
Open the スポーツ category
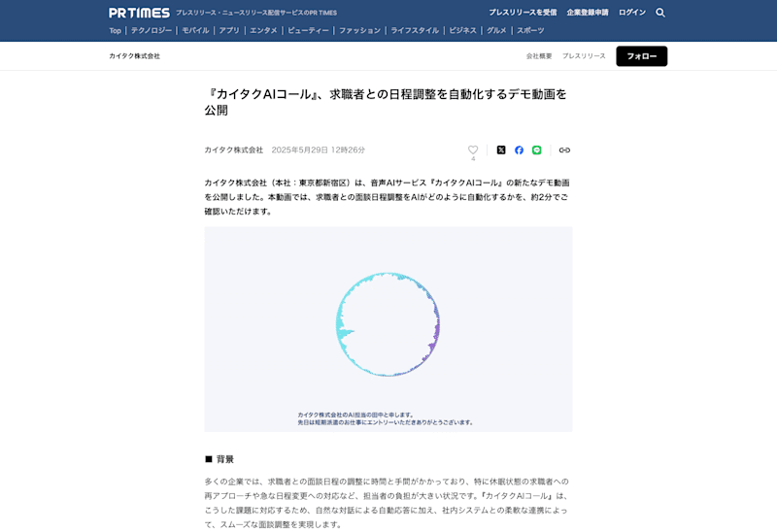click(x=530, y=31)
